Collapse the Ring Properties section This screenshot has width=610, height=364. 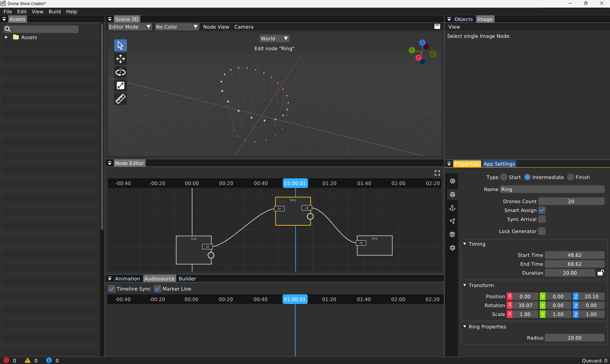click(x=465, y=327)
